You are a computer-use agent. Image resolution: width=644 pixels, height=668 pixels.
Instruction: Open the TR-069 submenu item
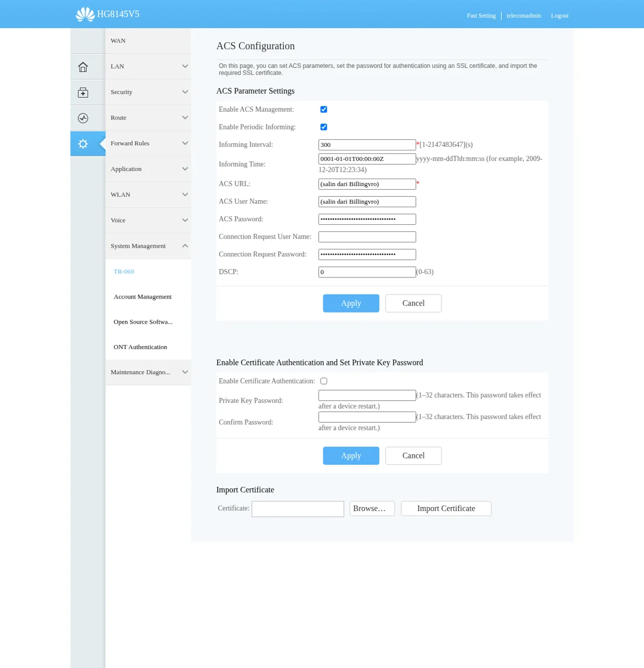tap(124, 272)
